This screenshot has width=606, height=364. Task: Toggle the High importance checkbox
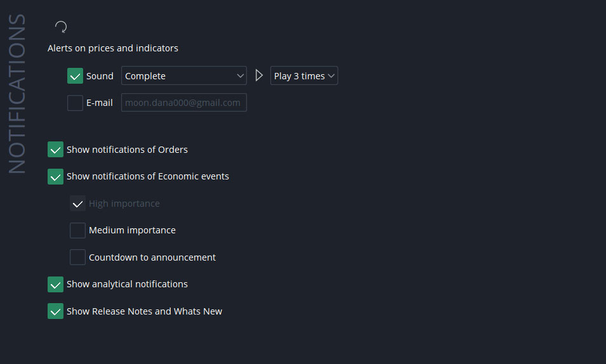coord(77,204)
